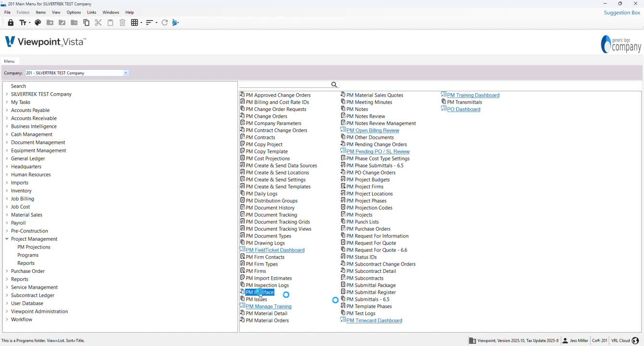Click the trash delete icon

click(123, 23)
